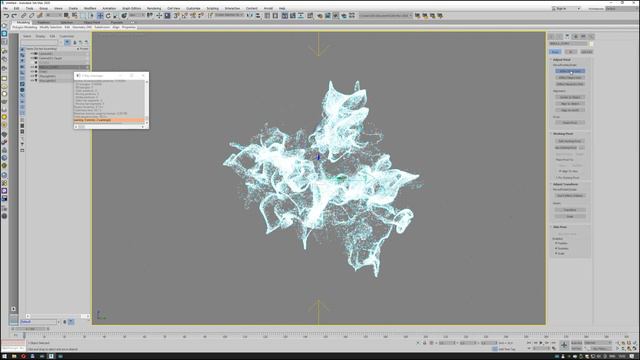Click the time slider on the timeline
Screen dimensions: 640x360
pos(31,329)
